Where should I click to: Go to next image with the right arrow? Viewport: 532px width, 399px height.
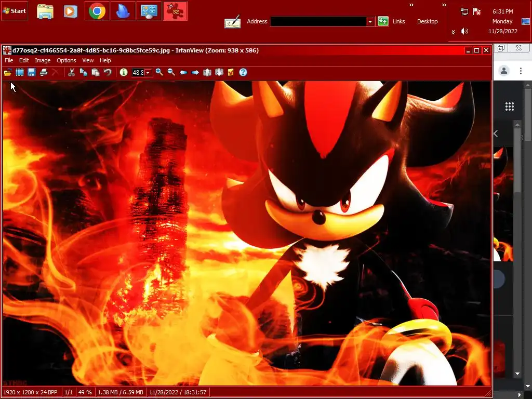[195, 72]
